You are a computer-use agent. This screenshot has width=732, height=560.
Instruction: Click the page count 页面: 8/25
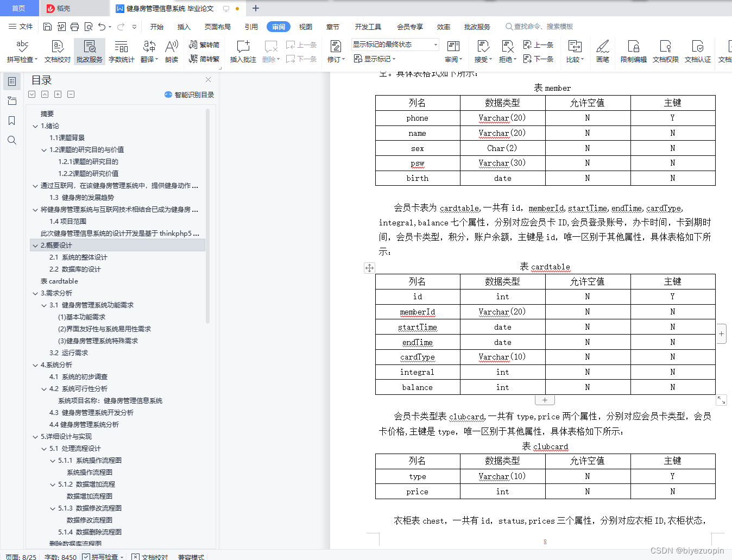click(21, 557)
